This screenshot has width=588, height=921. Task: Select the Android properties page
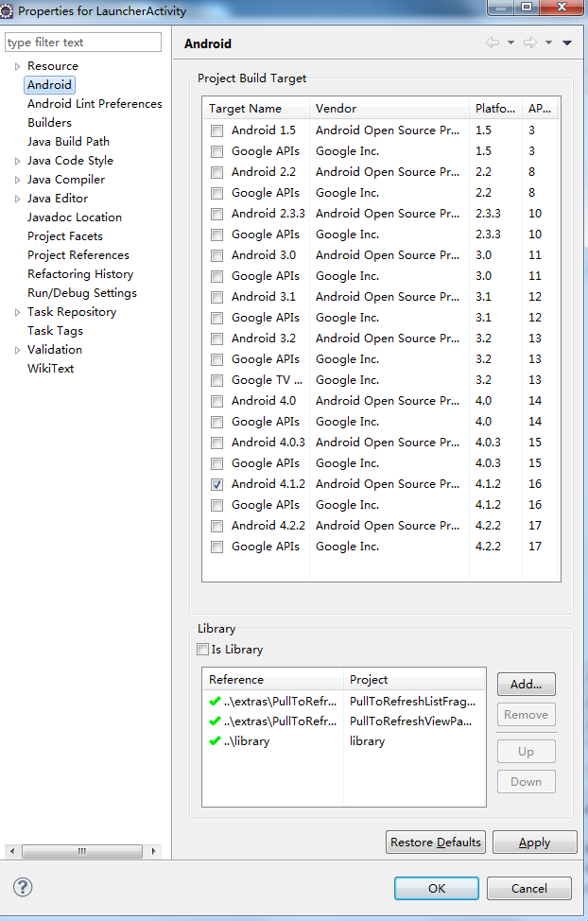point(49,84)
